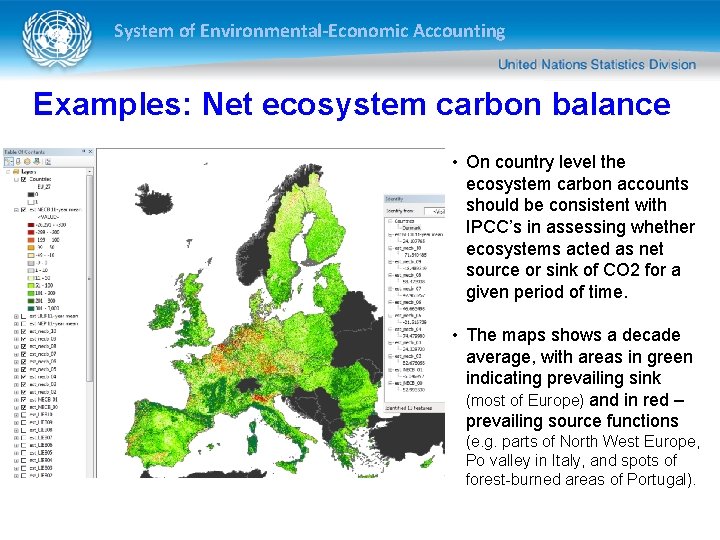720x540 pixels.
Task: Open the Table of Contents Options icon
Action: pyautogui.click(x=48, y=162)
